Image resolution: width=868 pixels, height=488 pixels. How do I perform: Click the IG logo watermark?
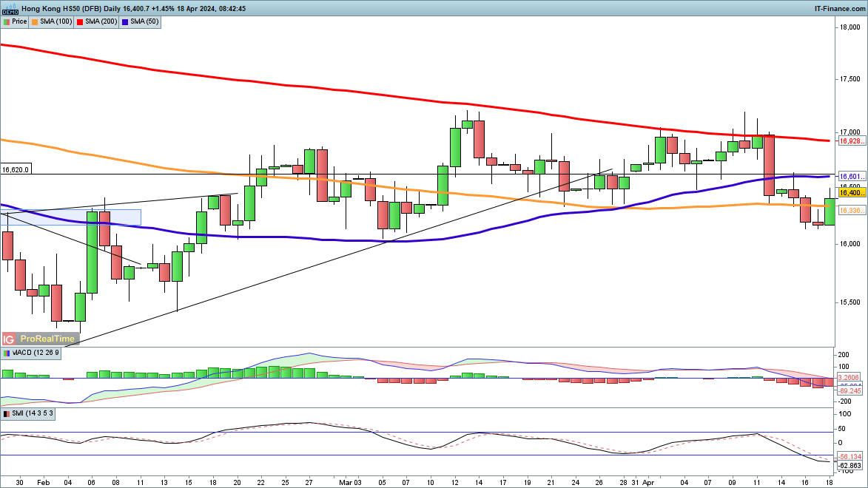click(9, 339)
